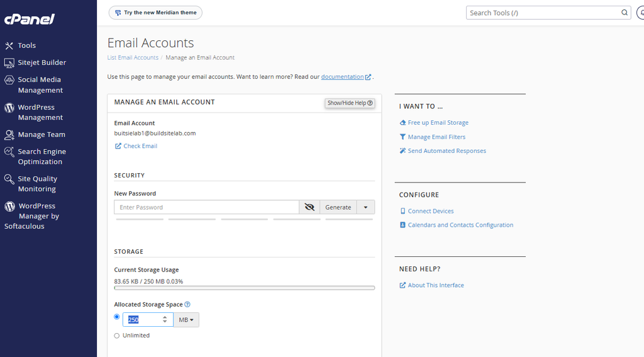The height and width of the screenshot is (357, 644).
Task: Click the external link icon beside documentation
Action: point(368,77)
